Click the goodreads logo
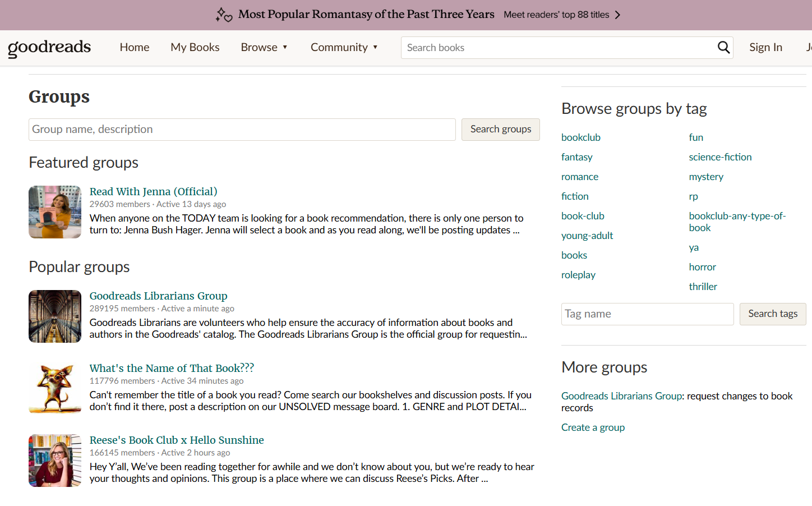This screenshot has width=812, height=506. click(49, 48)
